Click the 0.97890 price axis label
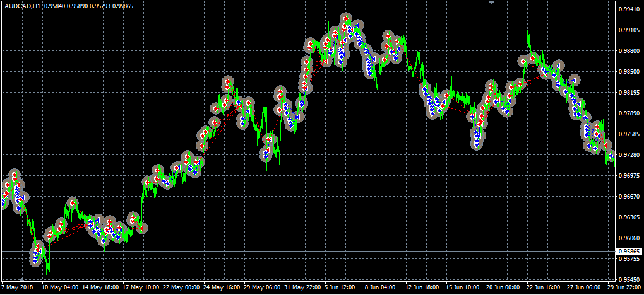The image size is (644, 295). coord(629,113)
